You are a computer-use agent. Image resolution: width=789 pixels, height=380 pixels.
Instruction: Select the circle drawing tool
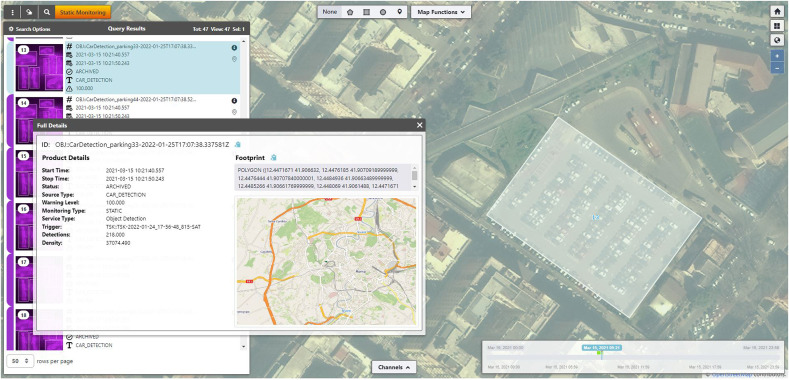(x=383, y=12)
